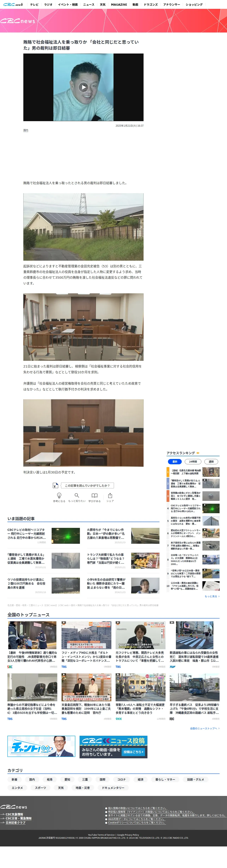This screenshot has height=868, width=227.
Task: Open the フジ・メディアHD news thumbnail
Action: pyautogui.click(x=86, y=635)
